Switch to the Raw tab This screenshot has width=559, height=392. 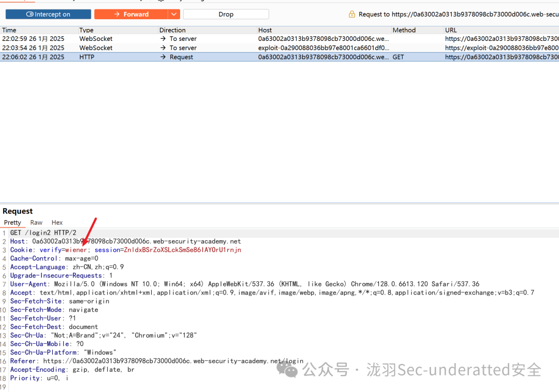(36, 223)
